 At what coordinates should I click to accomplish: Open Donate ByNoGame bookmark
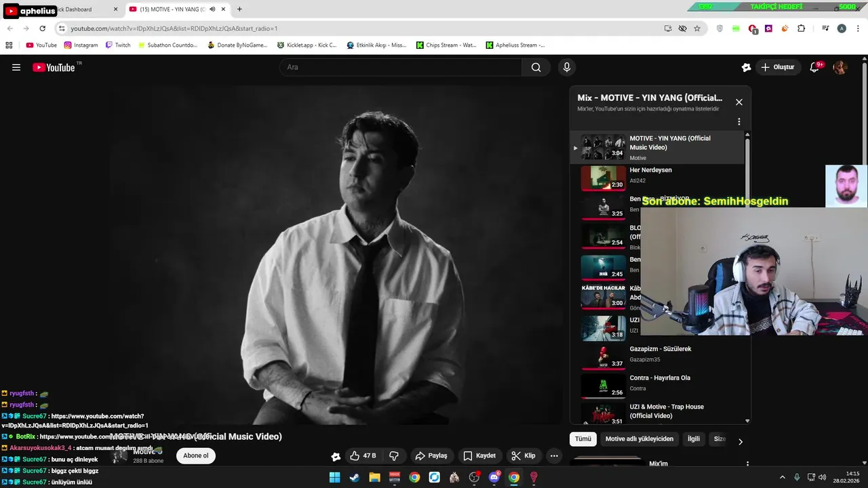tap(237, 45)
